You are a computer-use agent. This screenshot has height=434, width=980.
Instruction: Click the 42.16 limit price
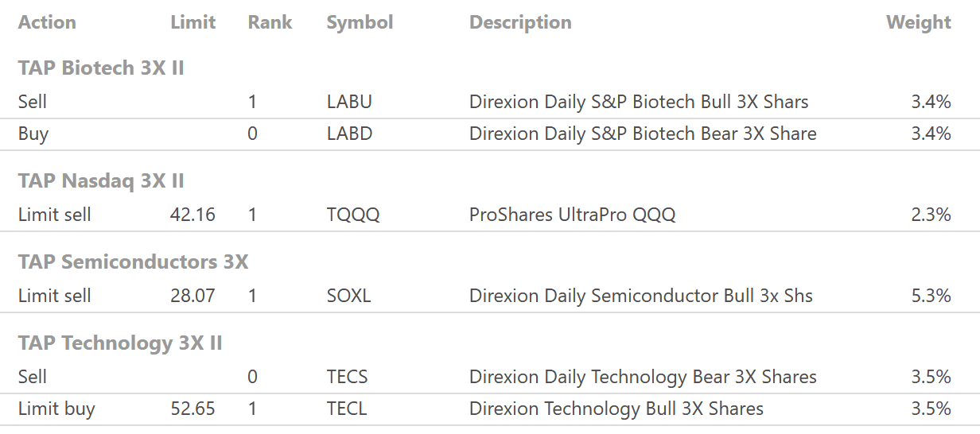tap(192, 215)
